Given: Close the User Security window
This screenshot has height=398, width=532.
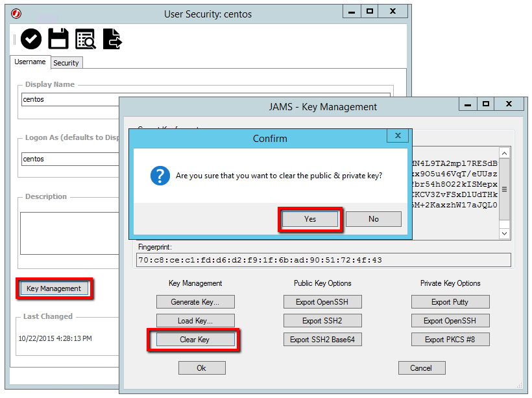Looking at the screenshot, I should pyautogui.click(x=393, y=12).
